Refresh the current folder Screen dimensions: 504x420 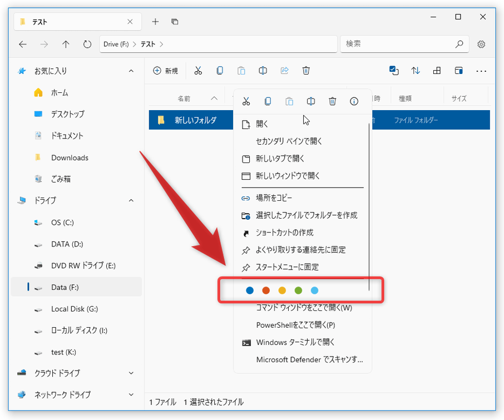tap(87, 45)
